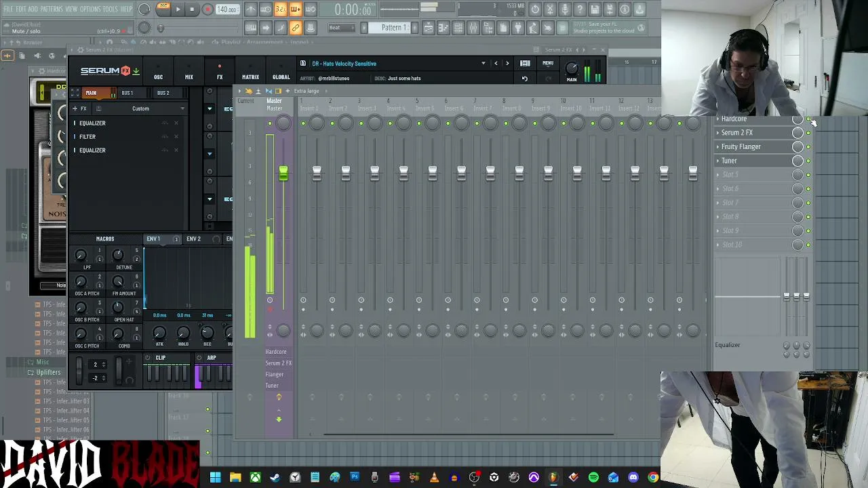
Task: Toggle Tuner slot enable LED
Action: click(808, 161)
